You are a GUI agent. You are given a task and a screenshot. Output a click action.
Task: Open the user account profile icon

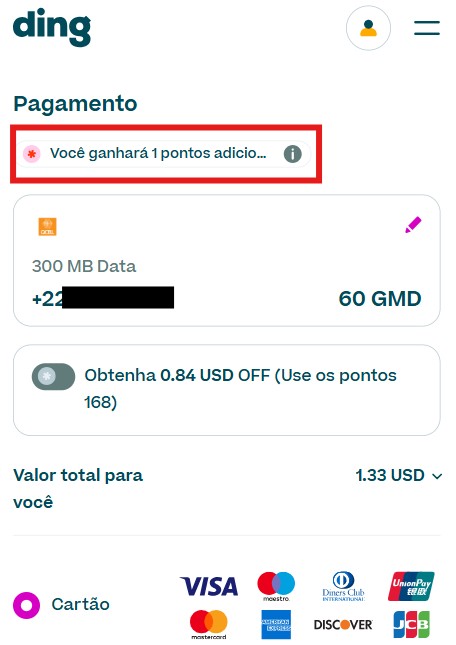point(368,28)
